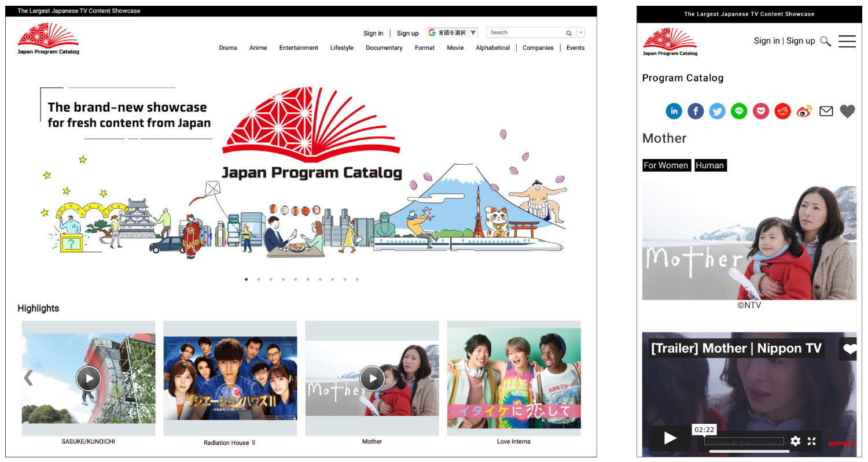This screenshot has height=462, width=868.
Task: Click the Highlights section heading
Action: [x=38, y=308]
